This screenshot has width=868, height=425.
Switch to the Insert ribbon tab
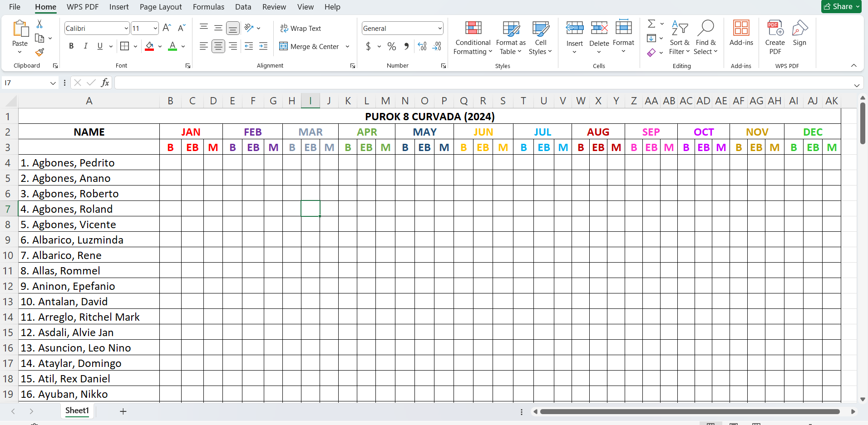click(119, 7)
